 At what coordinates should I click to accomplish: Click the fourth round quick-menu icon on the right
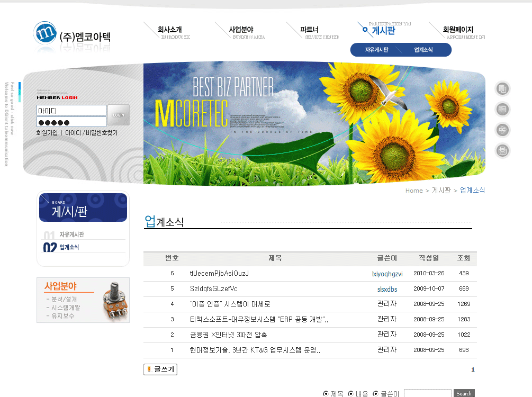coord(502,151)
